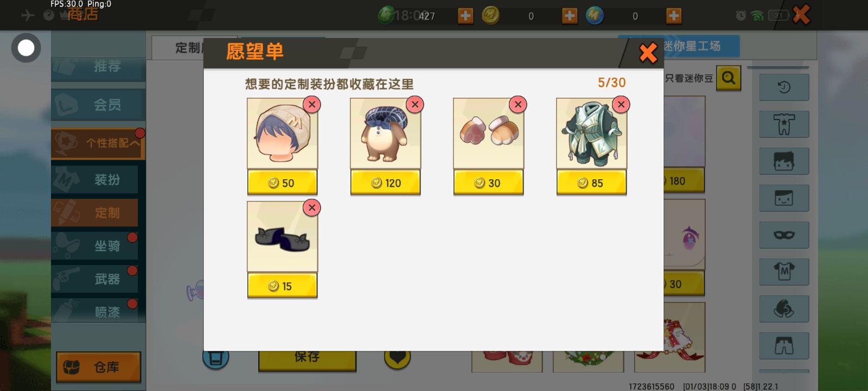Image resolution: width=868 pixels, height=391 pixels.
Task: Select the pants category icon
Action: [x=784, y=346]
